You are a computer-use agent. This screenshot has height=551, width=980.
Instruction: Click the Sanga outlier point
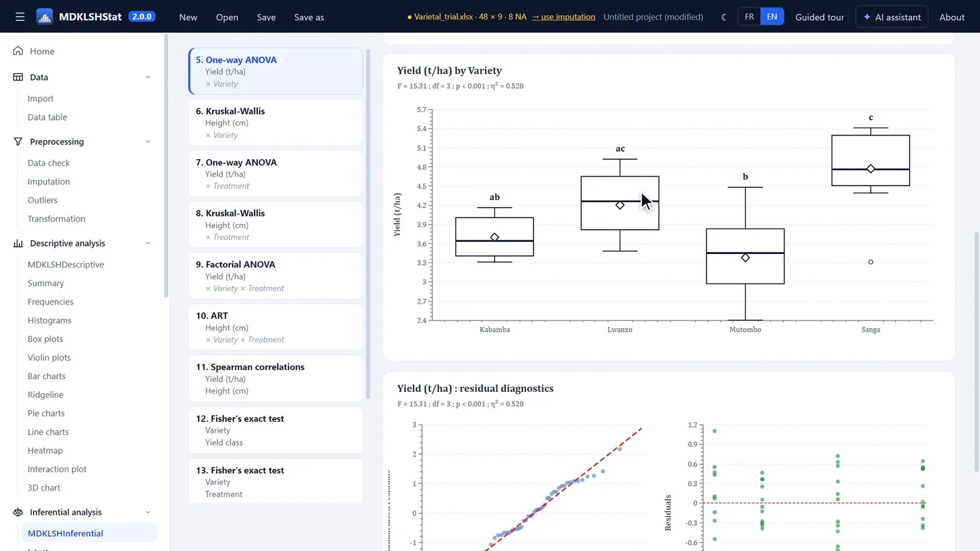[870, 262]
